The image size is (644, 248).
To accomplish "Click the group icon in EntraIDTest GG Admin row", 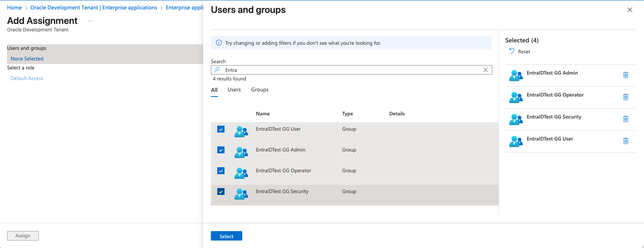I will [241, 152].
